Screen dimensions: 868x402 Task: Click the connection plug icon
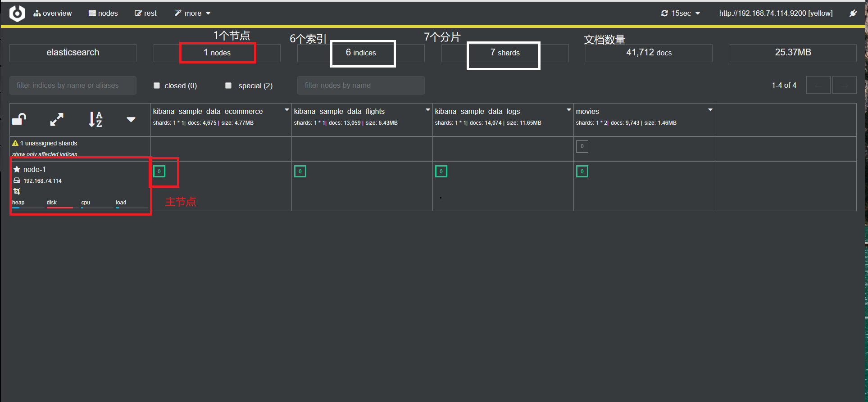pyautogui.click(x=853, y=14)
